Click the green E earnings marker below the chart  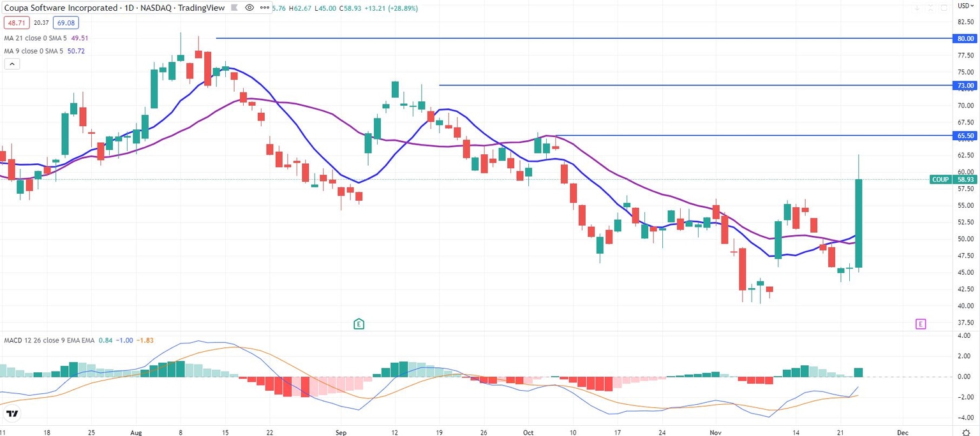(359, 324)
